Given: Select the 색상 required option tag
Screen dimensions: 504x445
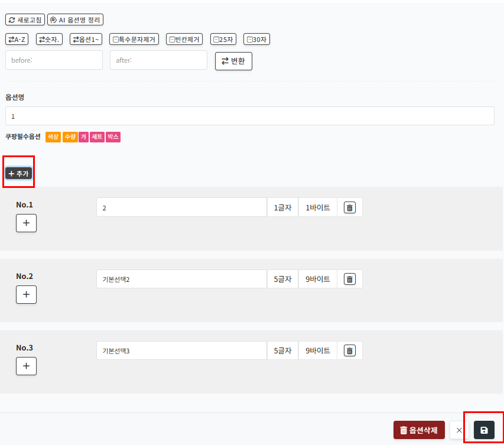Looking at the screenshot, I should click(x=53, y=137).
